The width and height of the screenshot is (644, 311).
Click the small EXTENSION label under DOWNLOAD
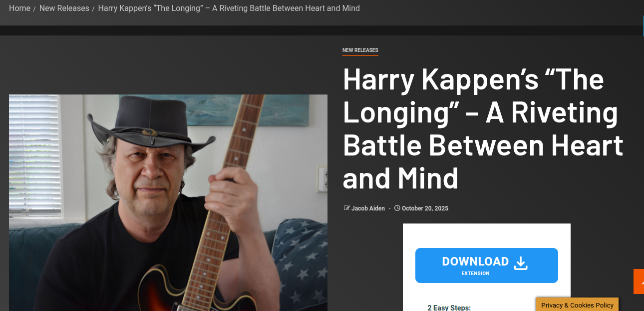click(x=475, y=273)
